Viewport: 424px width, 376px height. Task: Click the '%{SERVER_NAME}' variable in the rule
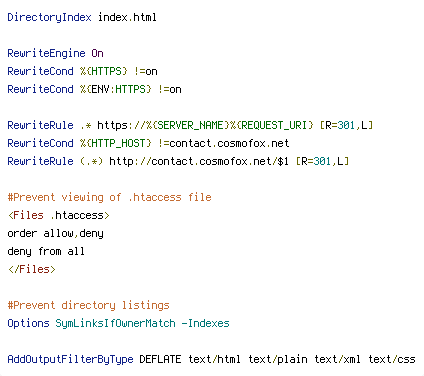(187, 125)
